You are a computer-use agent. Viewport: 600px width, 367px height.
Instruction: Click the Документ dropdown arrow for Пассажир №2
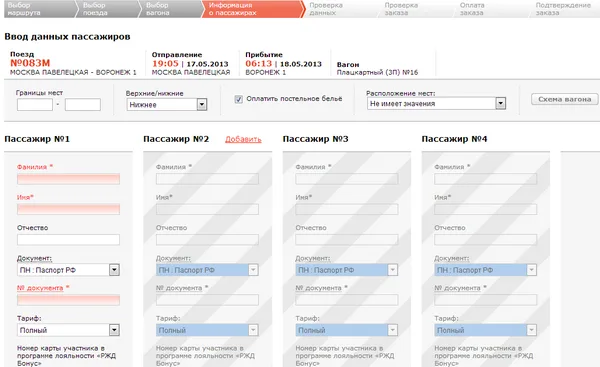tap(253, 270)
